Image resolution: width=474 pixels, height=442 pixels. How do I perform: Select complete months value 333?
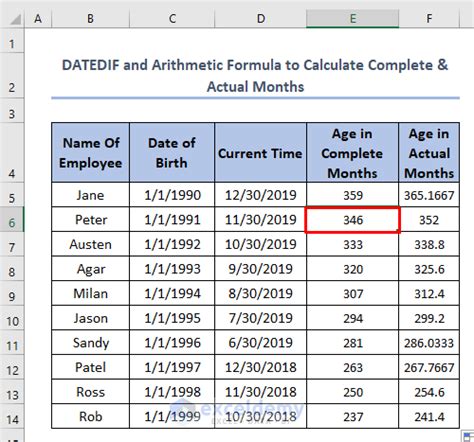point(352,244)
